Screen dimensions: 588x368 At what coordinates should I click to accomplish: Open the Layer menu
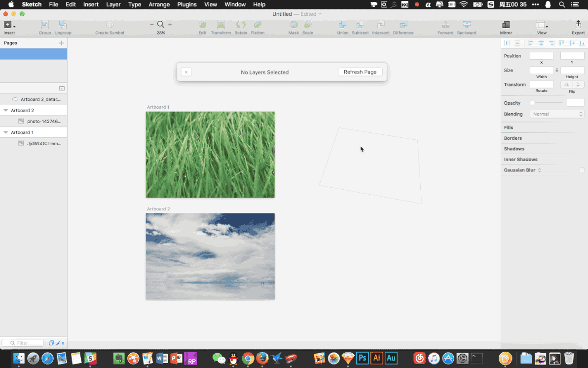[113, 4]
